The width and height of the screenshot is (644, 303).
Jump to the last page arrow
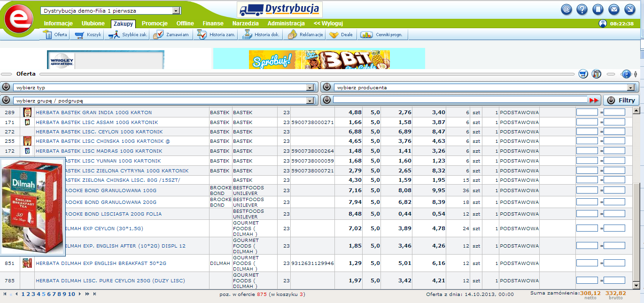[x=94, y=294]
